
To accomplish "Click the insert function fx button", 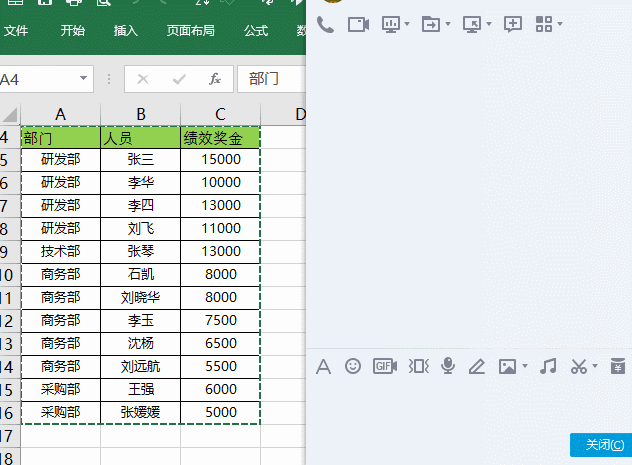I will coord(215,79).
